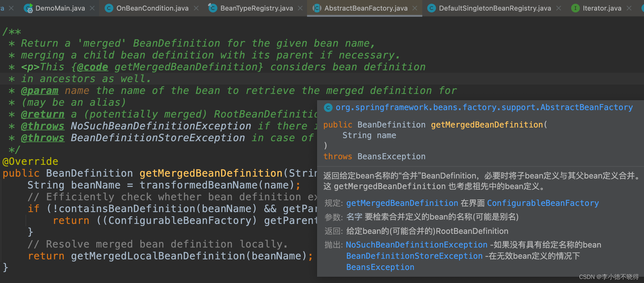The width and height of the screenshot is (644, 283).
Task: Click the @return tag in the Javadoc
Action: 43,114
